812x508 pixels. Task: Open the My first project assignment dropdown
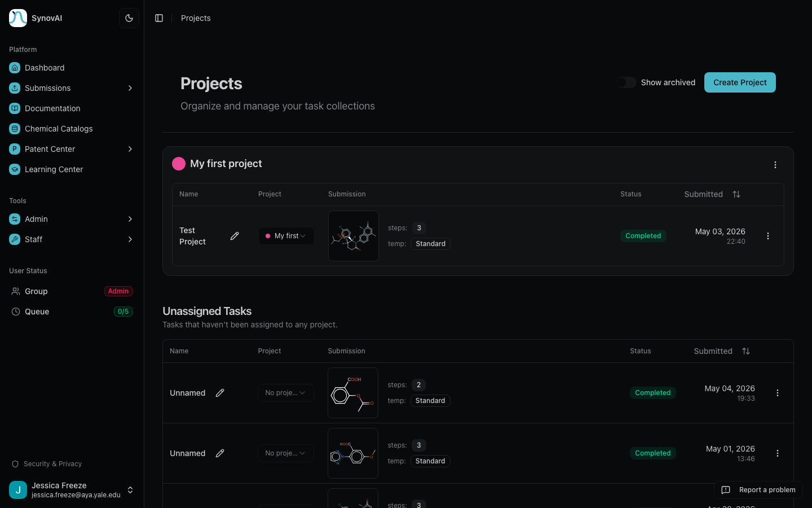coord(286,236)
